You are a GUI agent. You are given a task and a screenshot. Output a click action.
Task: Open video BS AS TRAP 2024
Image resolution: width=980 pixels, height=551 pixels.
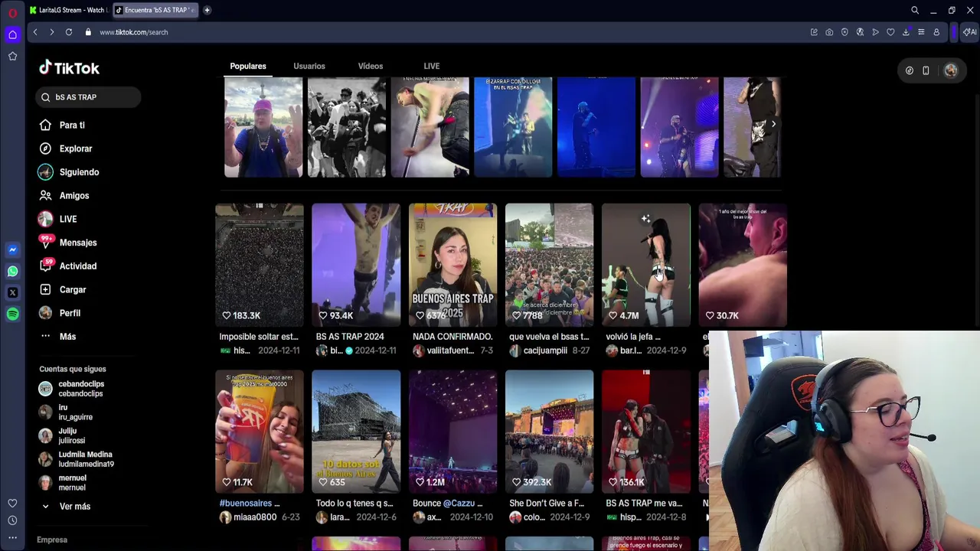coord(355,265)
